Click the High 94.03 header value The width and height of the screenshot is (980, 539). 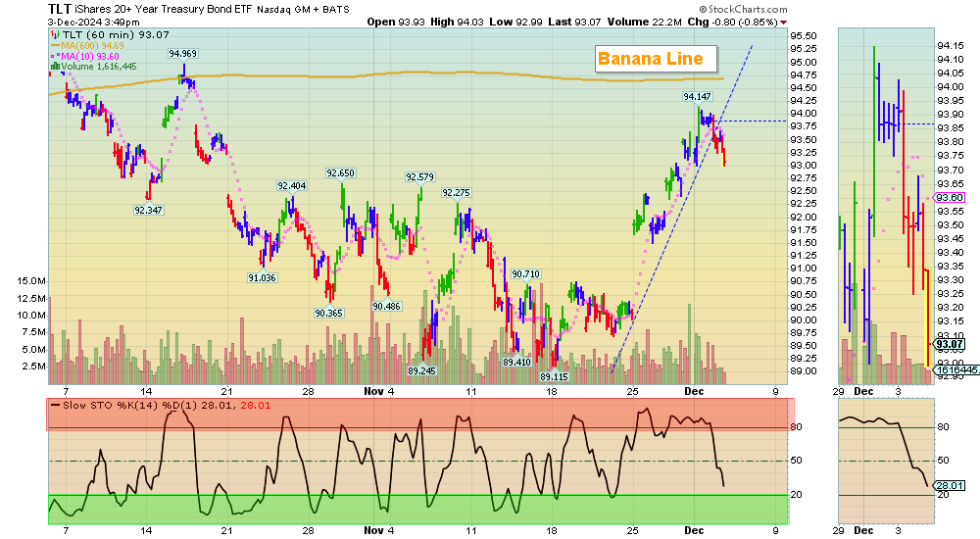(457, 22)
